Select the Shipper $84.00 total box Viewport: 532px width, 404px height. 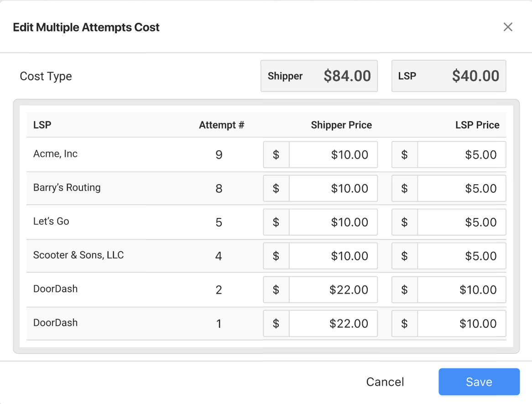[319, 76]
